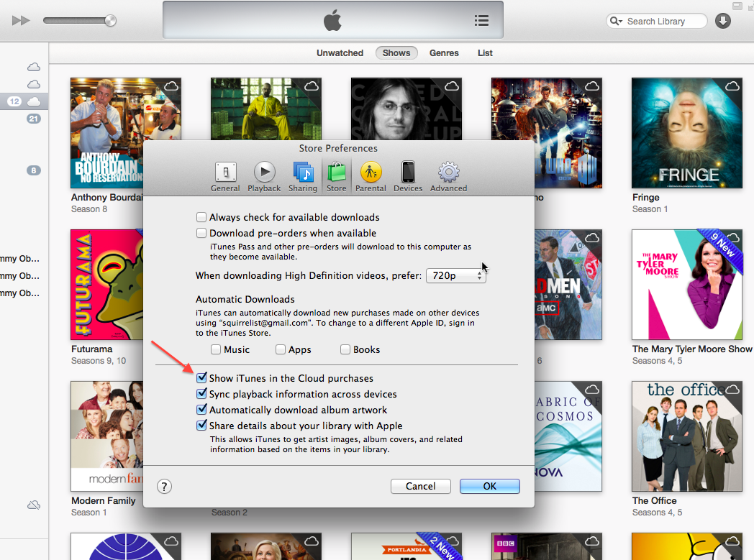Adjust the volume slider knob
The width and height of the screenshot is (754, 560).
coord(110,21)
